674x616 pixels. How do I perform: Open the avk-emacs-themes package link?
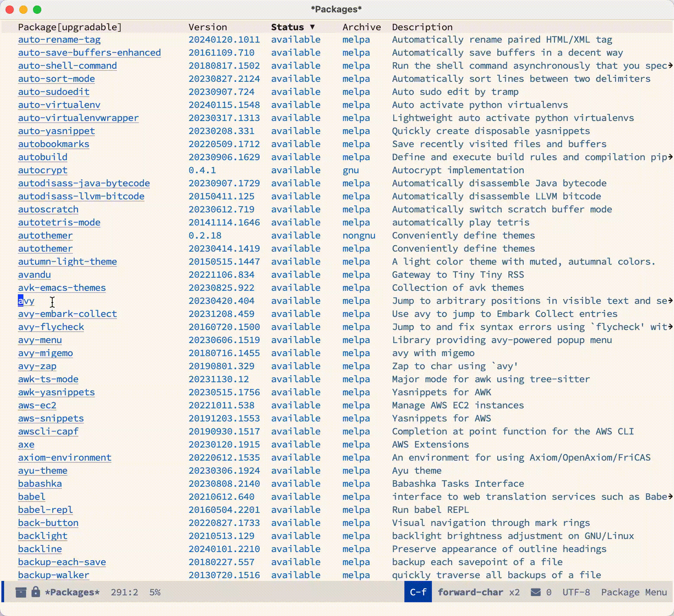click(62, 287)
